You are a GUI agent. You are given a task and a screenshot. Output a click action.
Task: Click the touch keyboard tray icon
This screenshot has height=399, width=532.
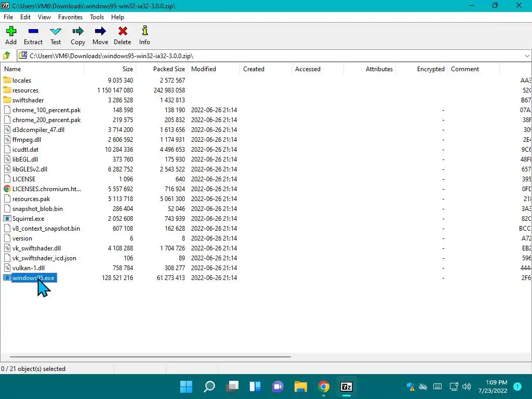[437, 387]
